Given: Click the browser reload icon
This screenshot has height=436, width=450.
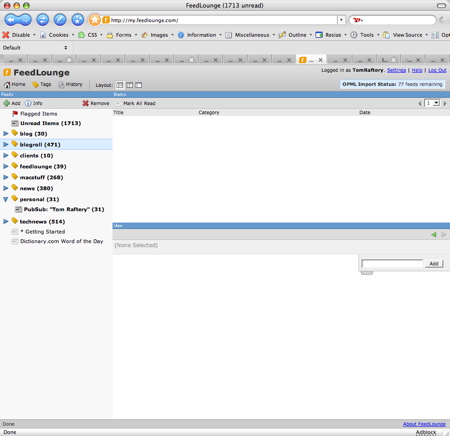Looking at the screenshot, I should tap(42, 20).
